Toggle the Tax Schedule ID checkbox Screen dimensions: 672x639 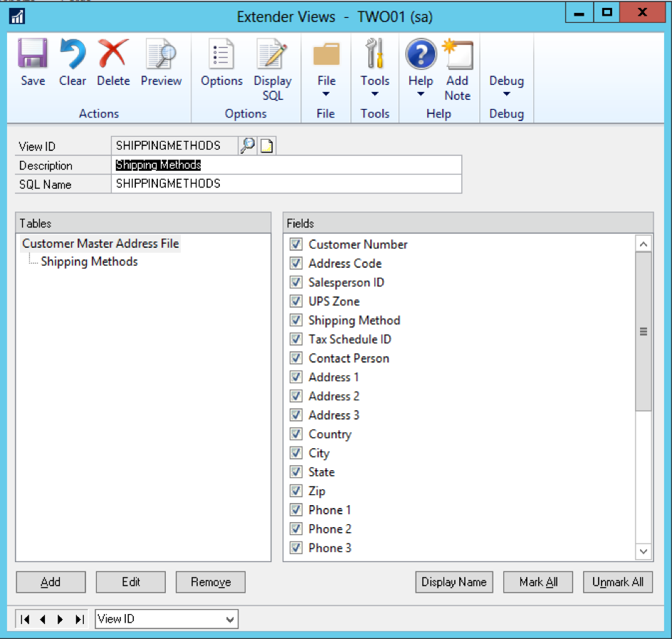click(x=295, y=339)
